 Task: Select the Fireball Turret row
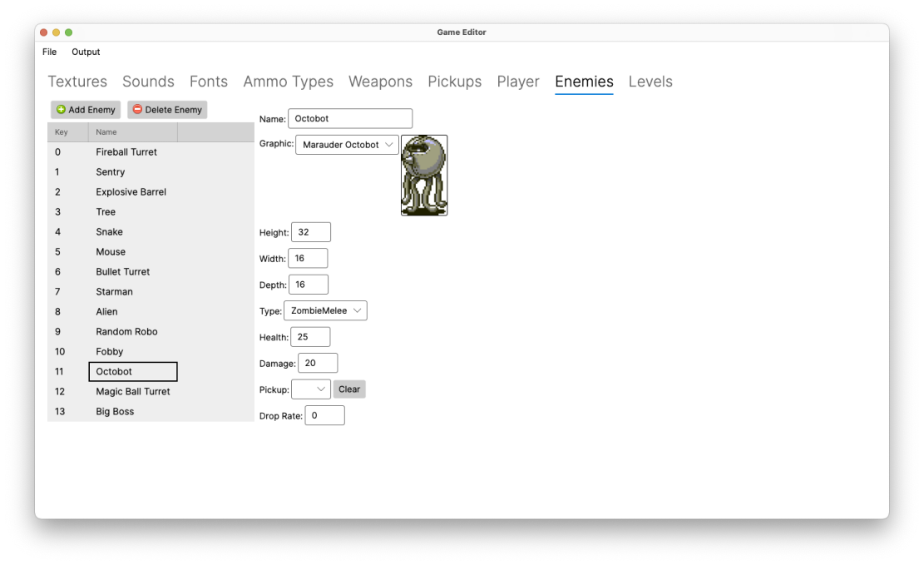[151, 152]
